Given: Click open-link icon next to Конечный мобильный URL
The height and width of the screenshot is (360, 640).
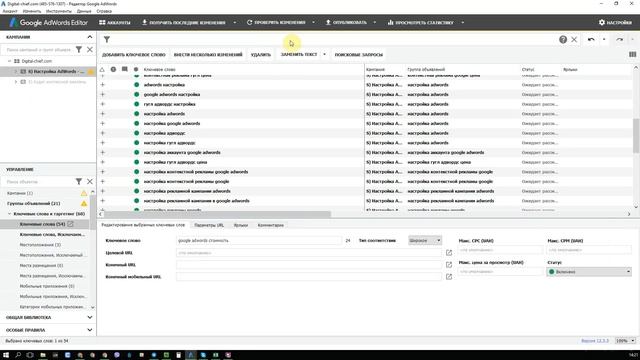Looking at the screenshot, I should tap(449, 277).
